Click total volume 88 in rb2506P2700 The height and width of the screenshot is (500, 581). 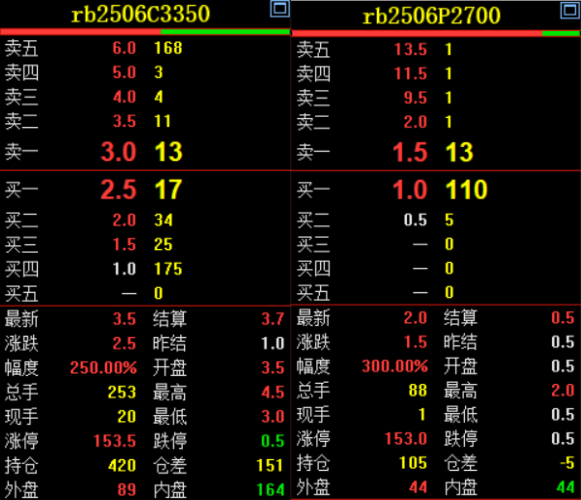click(418, 390)
